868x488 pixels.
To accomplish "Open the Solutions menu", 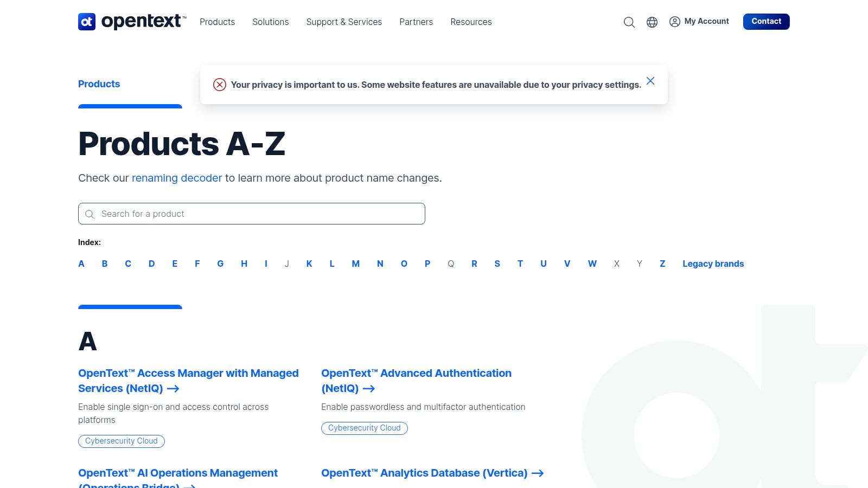I will [270, 22].
